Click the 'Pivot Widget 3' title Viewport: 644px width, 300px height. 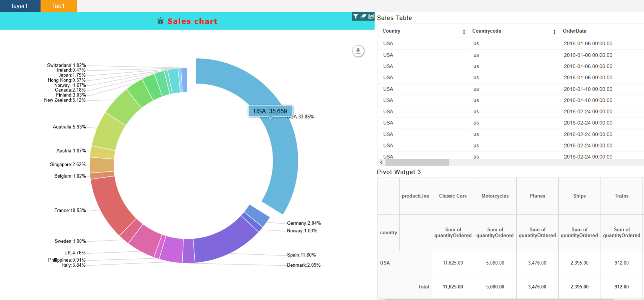[x=399, y=172]
